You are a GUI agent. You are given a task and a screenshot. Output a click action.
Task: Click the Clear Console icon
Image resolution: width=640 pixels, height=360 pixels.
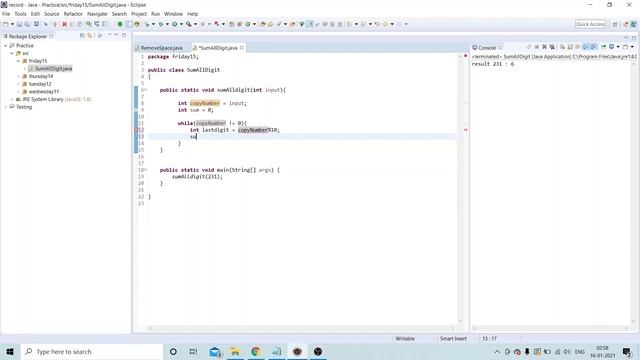[x=562, y=47]
